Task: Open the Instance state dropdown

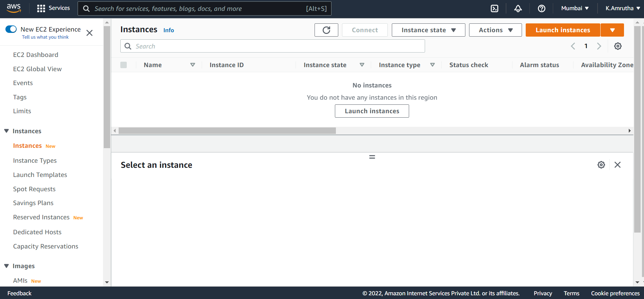Action: (428, 30)
